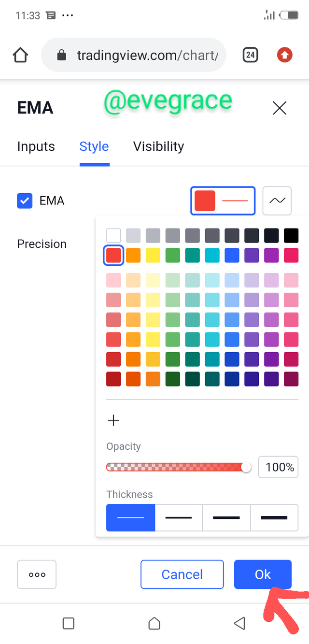
Task: Add a custom color with the plus icon
Action: click(113, 420)
